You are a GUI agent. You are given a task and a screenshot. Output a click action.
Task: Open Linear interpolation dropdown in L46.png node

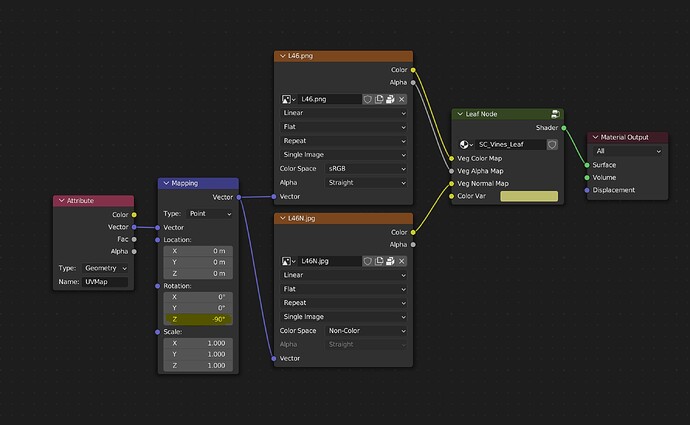point(344,113)
